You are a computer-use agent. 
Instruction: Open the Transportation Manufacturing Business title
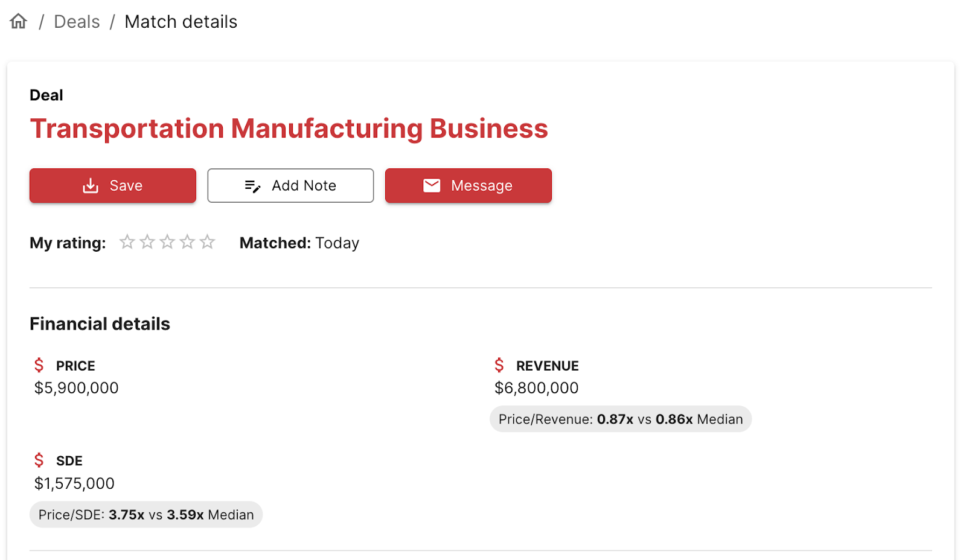[x=289, y=129]
